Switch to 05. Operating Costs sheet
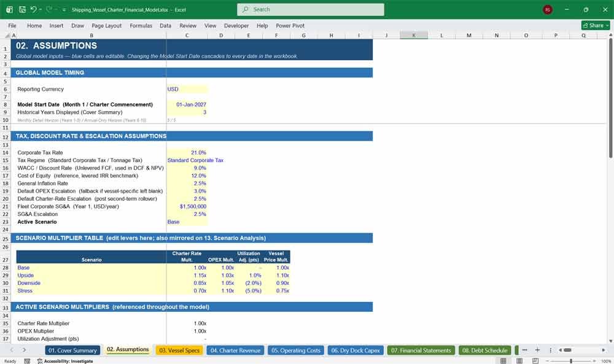 [296, 350]
